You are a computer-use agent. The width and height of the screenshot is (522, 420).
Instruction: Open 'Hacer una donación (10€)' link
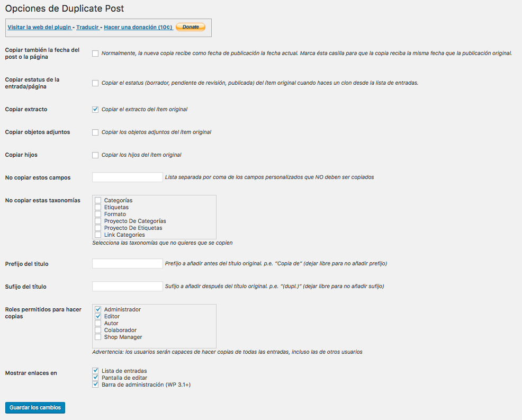[138, 27]
